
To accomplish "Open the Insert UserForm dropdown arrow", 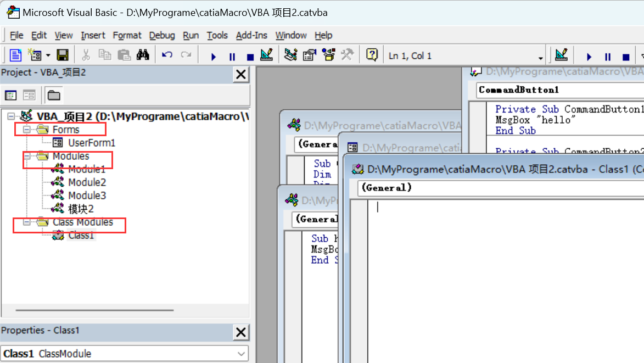I will click(48, 55).
